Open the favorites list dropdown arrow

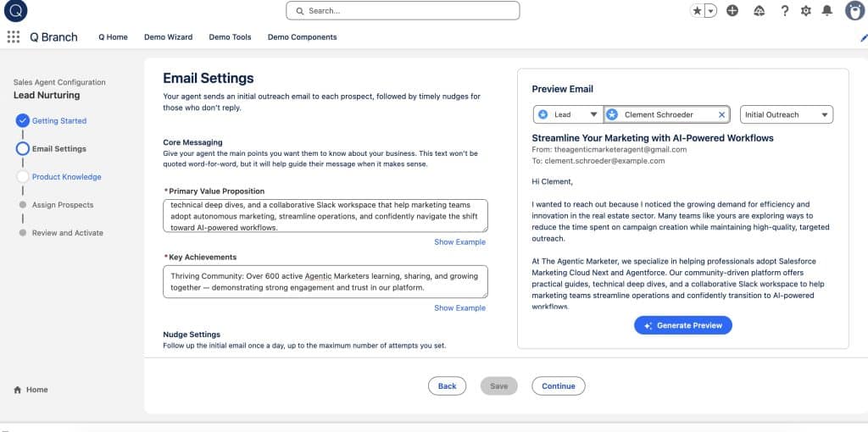tap(711, 10)
